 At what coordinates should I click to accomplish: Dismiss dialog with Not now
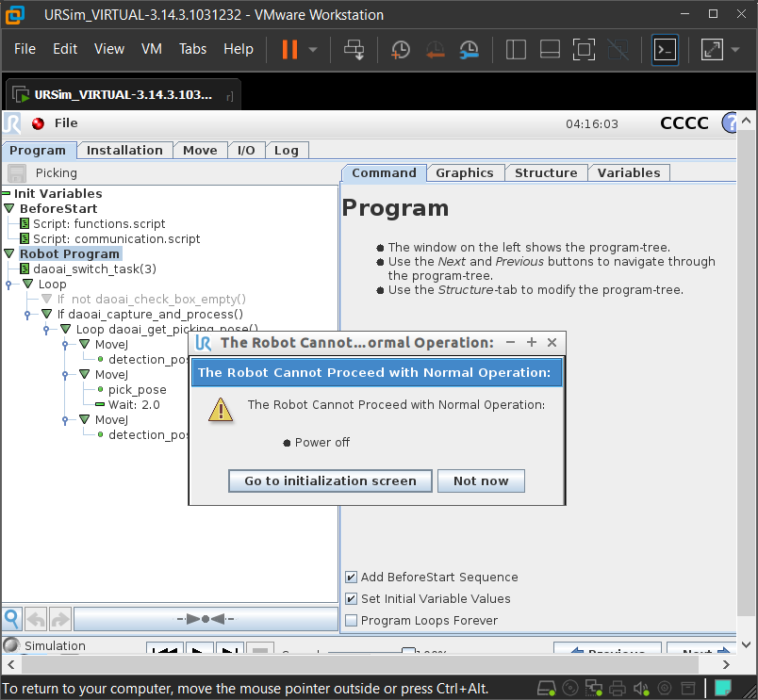tap(481, 481)
